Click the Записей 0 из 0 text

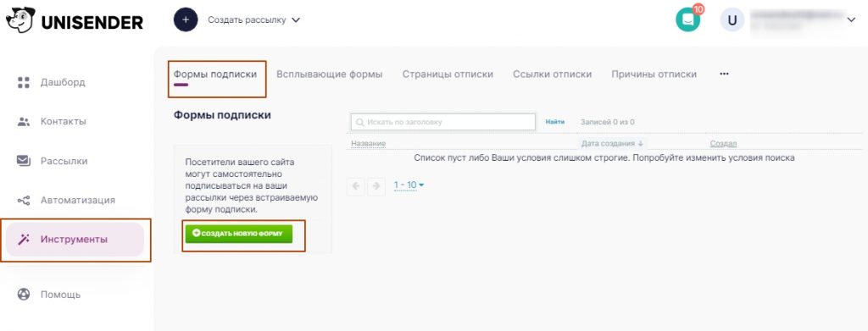click(x=607, y=122)
